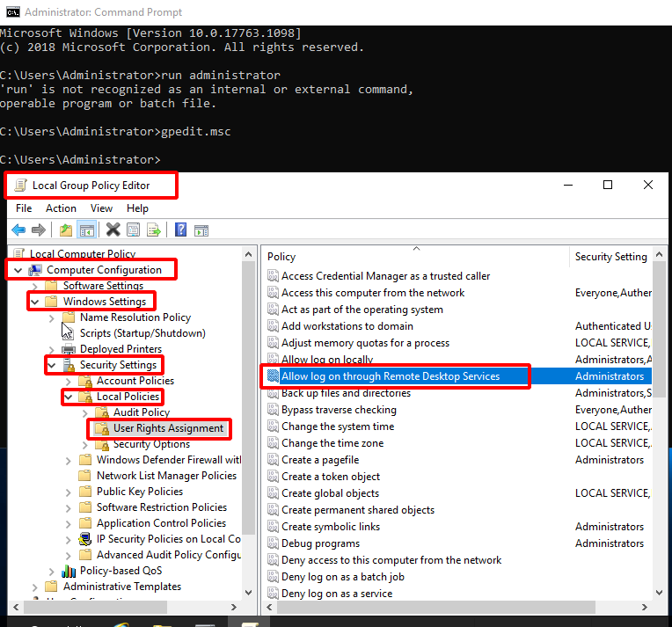Expand the Software Settings node

point(35,286)
